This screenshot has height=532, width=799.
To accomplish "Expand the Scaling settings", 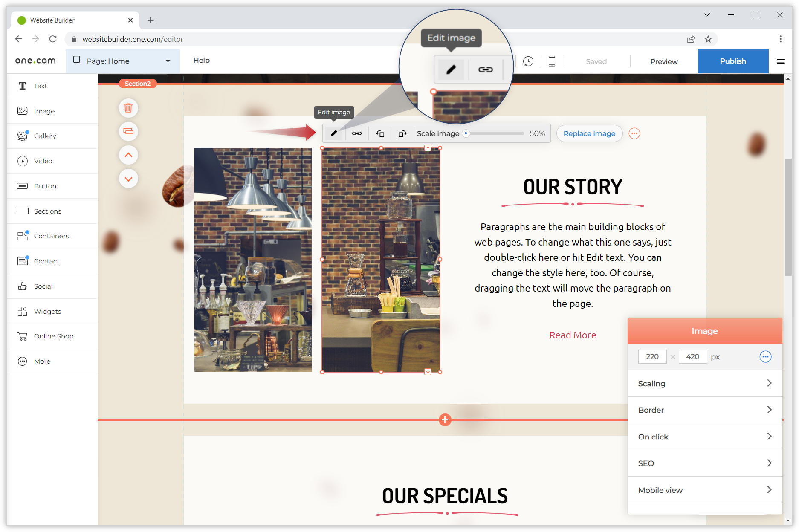I will [704, 383].
